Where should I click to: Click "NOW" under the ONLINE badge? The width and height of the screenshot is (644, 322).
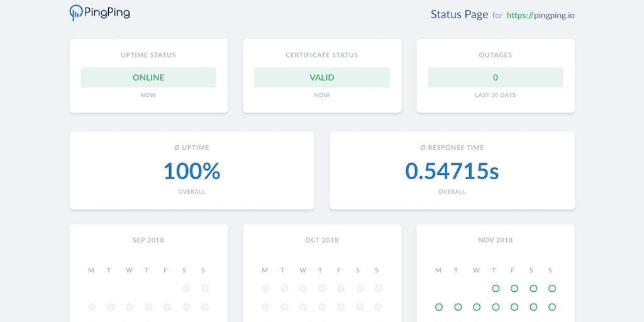[148, 95]
